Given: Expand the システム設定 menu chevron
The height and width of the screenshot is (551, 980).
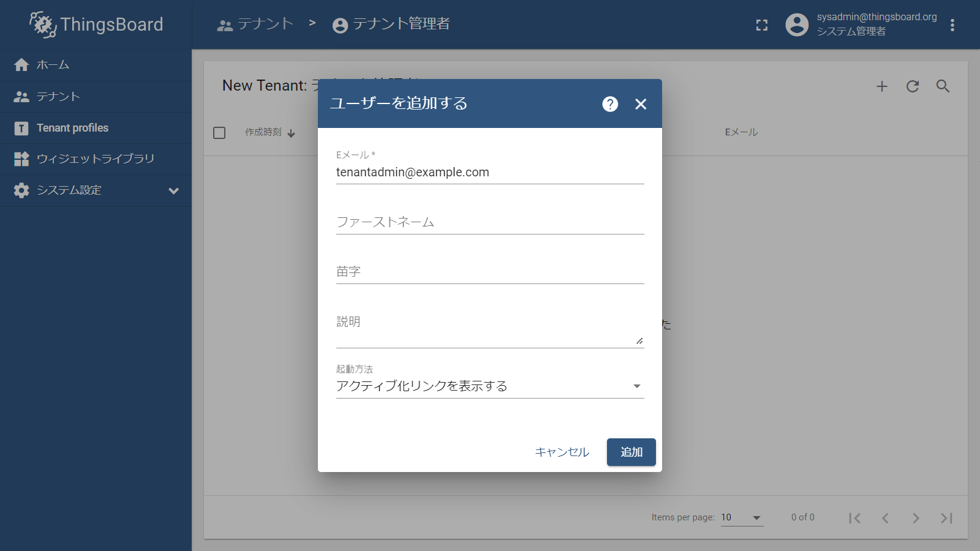Looking at the screenshot, I should [x=173, y=191].
